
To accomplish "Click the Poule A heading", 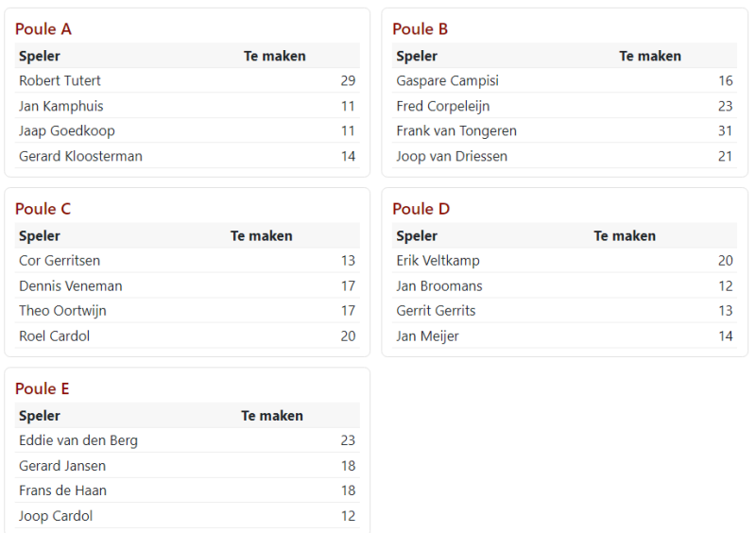I will click(x=43, y=29).
